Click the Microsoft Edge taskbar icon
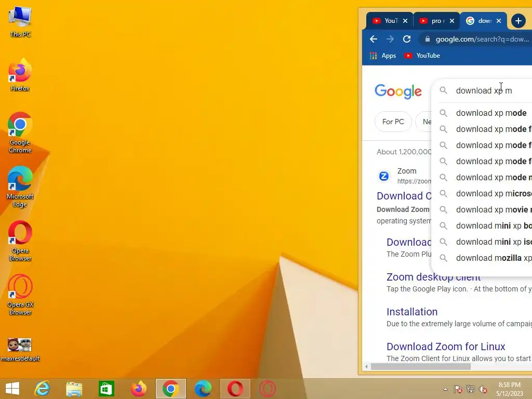 pyautogui.click(x=203, y=389)
